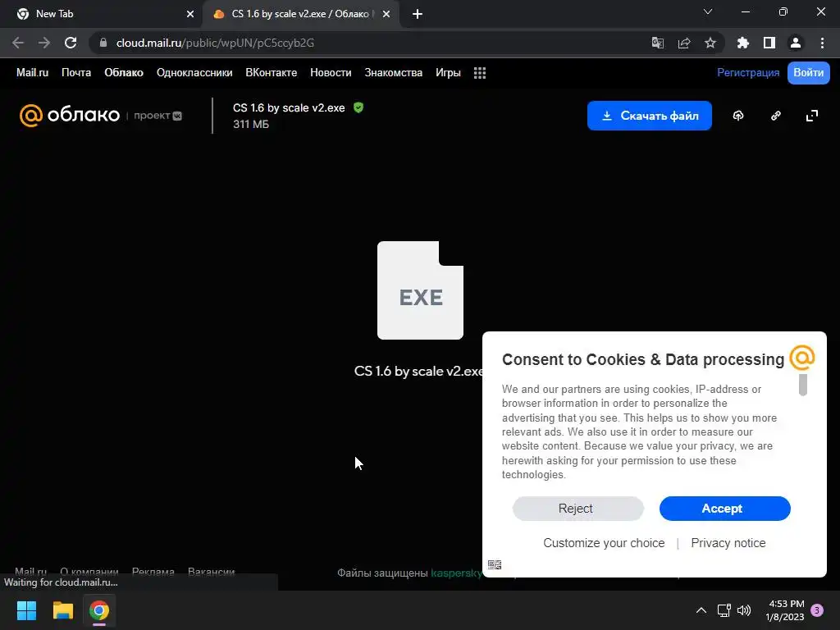The height and width of the screenshot is (630, 840).
Task: Go back using browser back arrow
Action: (x=18, y=43)
